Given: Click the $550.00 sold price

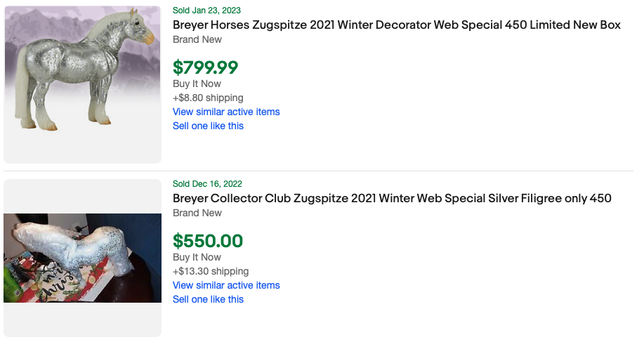Looking at the screenshot, I should (x=208, y=241).
